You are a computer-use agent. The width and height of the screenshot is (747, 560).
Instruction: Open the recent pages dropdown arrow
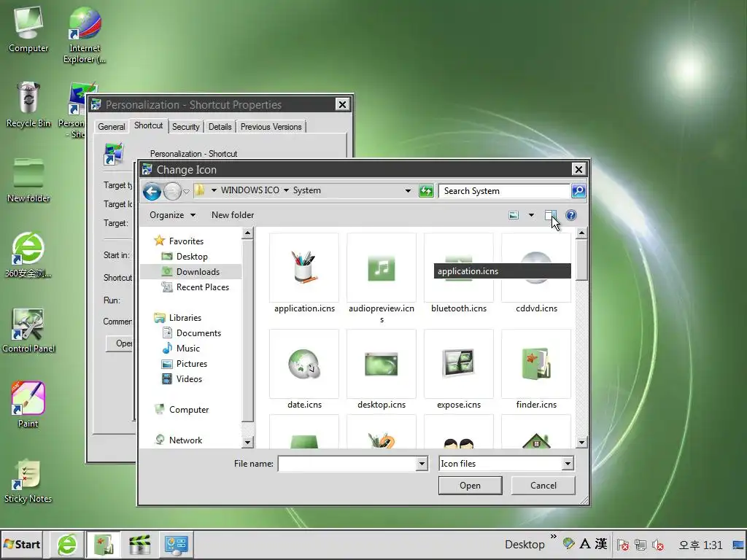click(x=186, y=192)
